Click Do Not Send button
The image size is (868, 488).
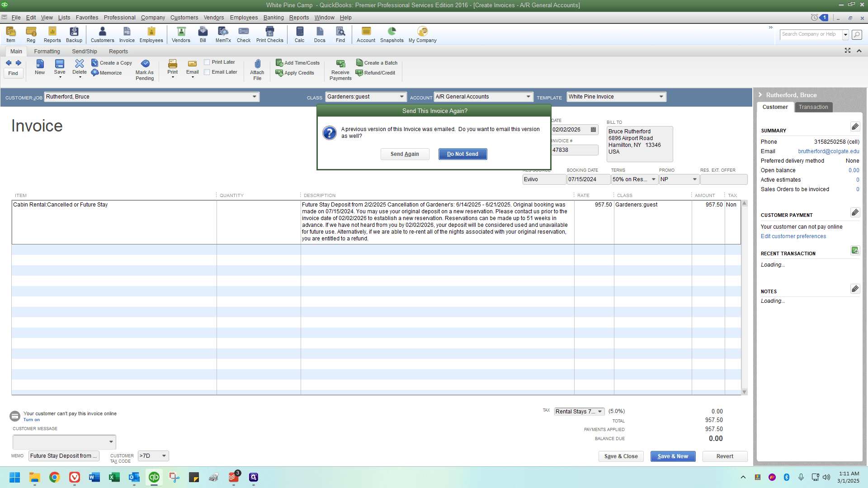point(462,154)
